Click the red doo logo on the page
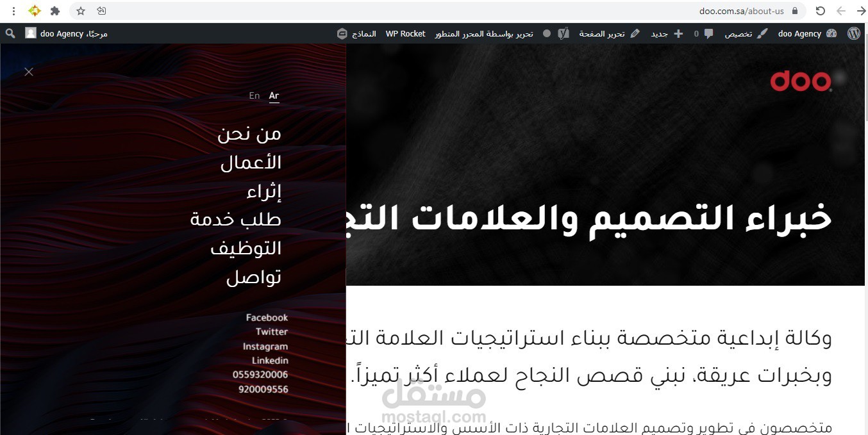Viewport: 868px width, 435px height. click(x=799, y=81)
